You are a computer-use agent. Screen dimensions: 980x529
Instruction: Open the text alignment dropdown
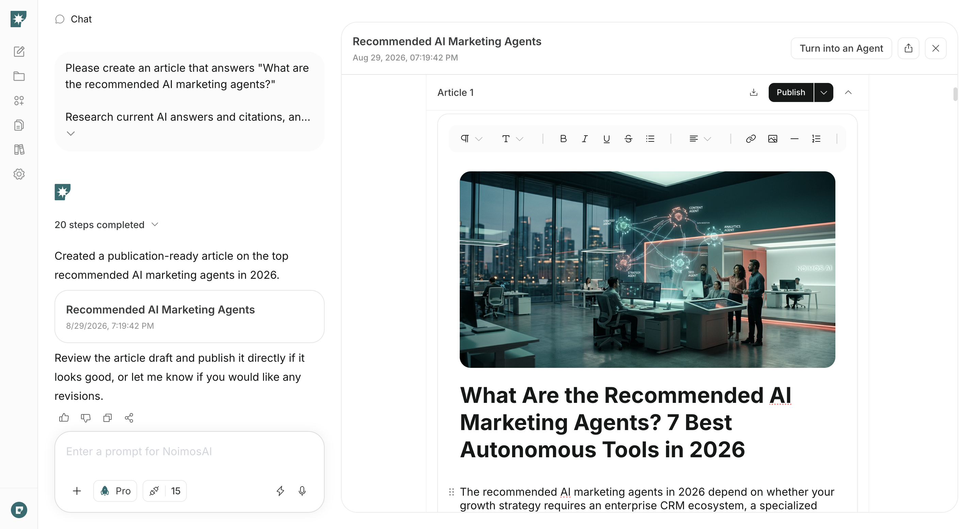[700, 139]
